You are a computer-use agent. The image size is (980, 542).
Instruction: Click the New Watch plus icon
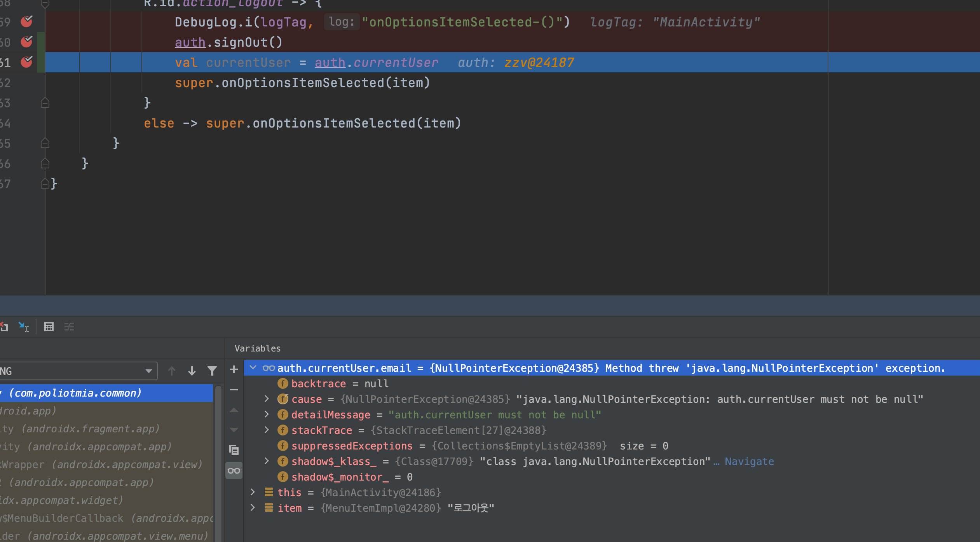coord(234,370)
